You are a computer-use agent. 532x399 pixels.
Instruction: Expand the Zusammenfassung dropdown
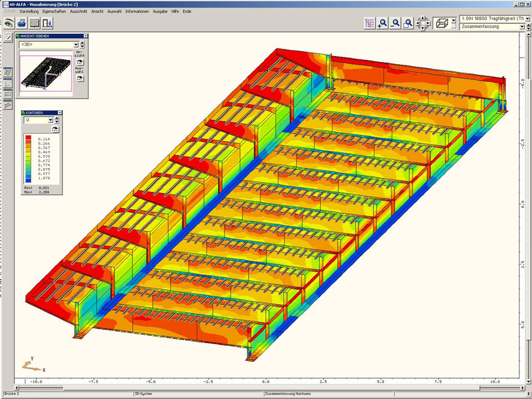(522, 27)
